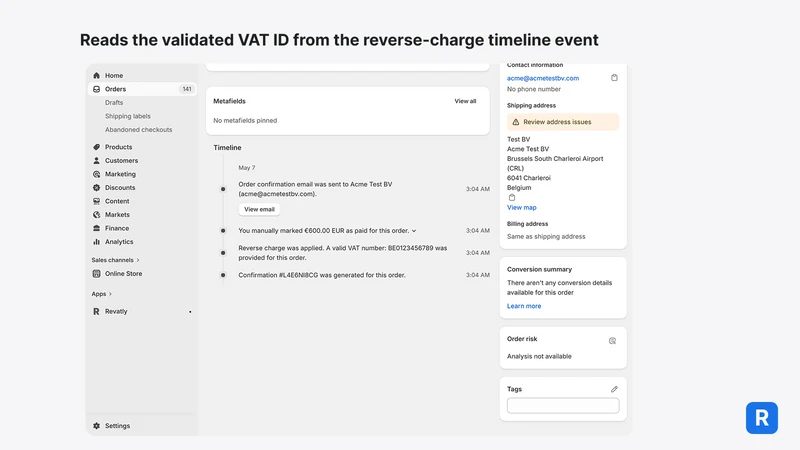Click the Content icon in sidebar

click(96, 201)
